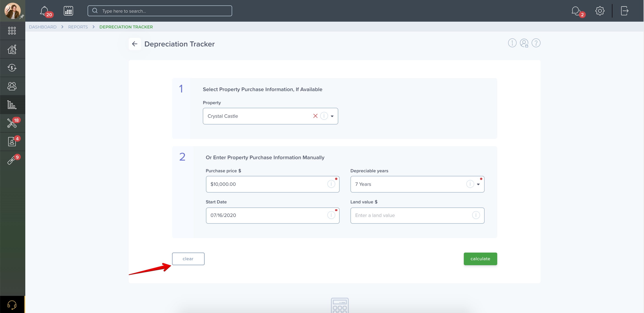Click the logout icon
Viewport: 644px width, 313px height.
click(625, 11)
